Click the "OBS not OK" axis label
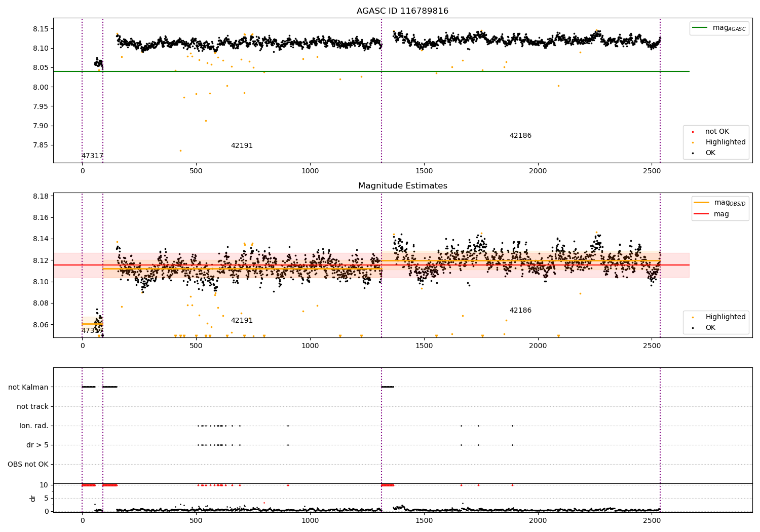This screenshot has height=532, width=760. (x=28, y=465)
